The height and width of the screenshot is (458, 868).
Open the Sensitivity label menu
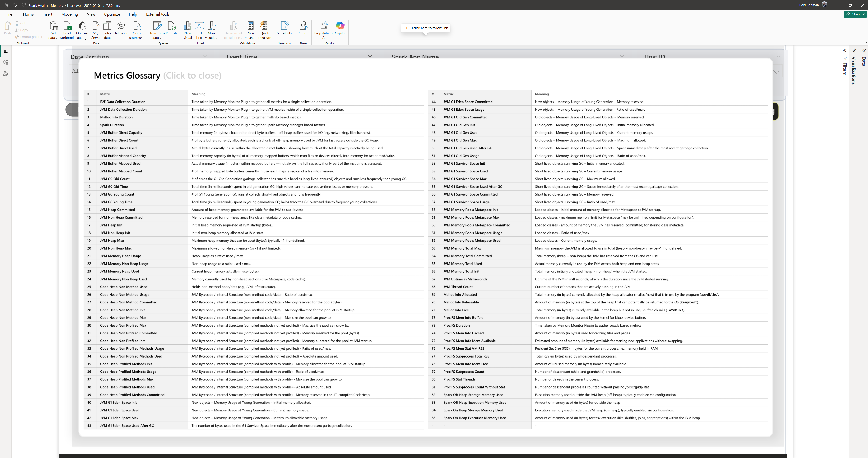pos(284,30)
